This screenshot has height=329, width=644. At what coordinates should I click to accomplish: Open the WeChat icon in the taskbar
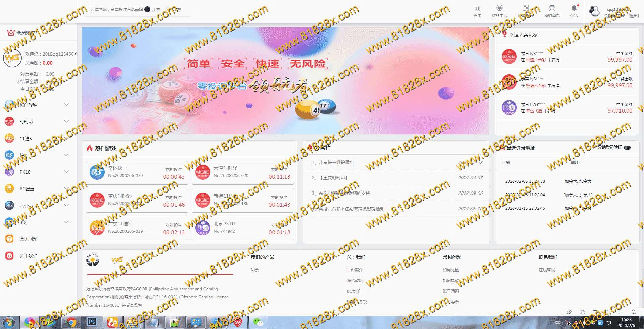click(258, 322)
